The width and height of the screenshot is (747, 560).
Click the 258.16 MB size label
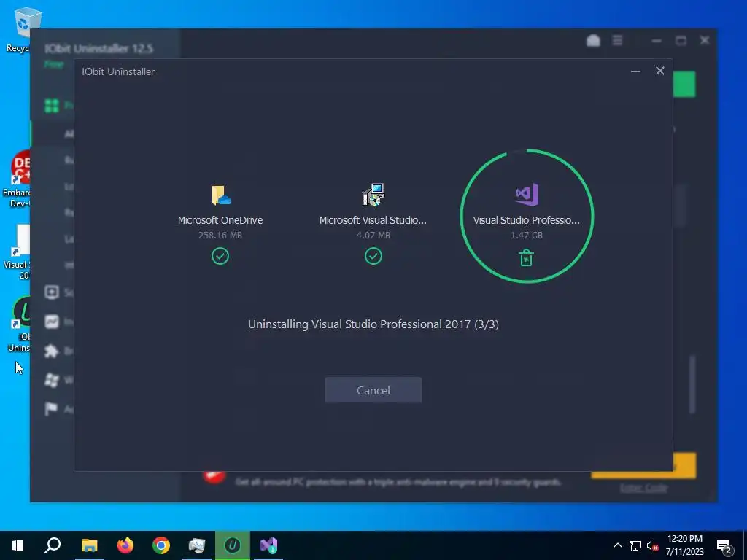(x=220, y=236)
